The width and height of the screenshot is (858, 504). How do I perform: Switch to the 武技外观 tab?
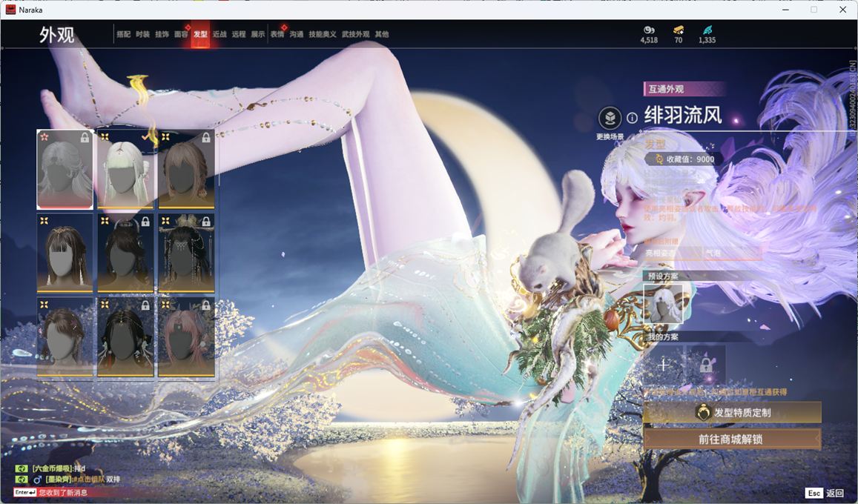click(356, 34)
